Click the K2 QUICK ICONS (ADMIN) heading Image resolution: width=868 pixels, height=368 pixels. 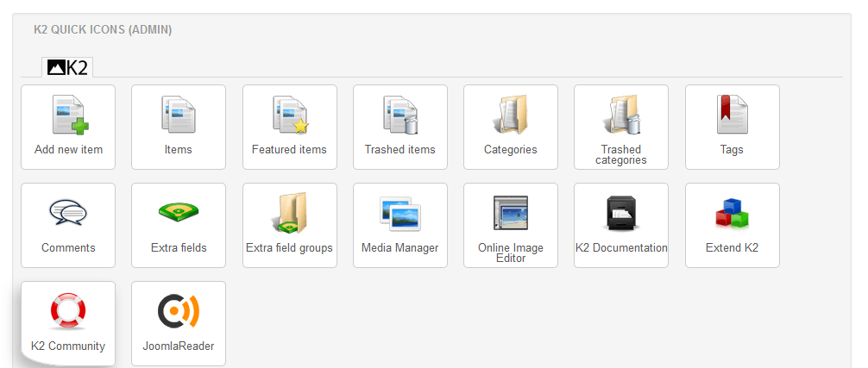coord(103,30)
